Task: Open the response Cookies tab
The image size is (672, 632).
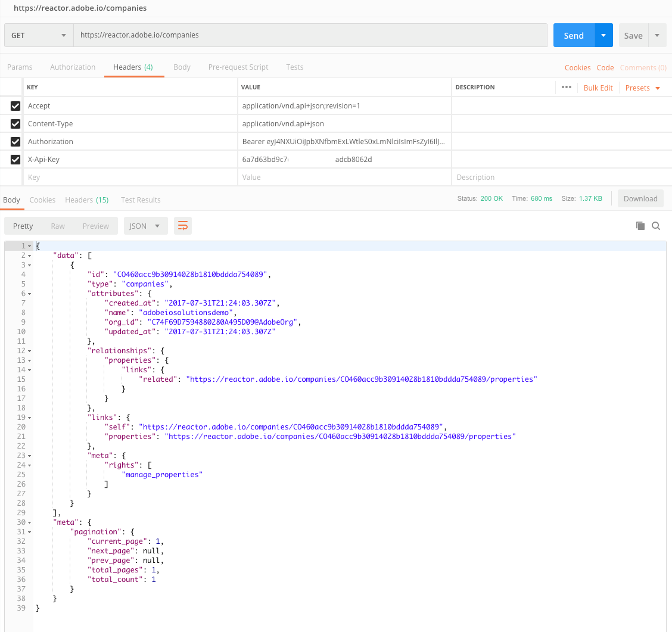Action: (x=42, y=200)
